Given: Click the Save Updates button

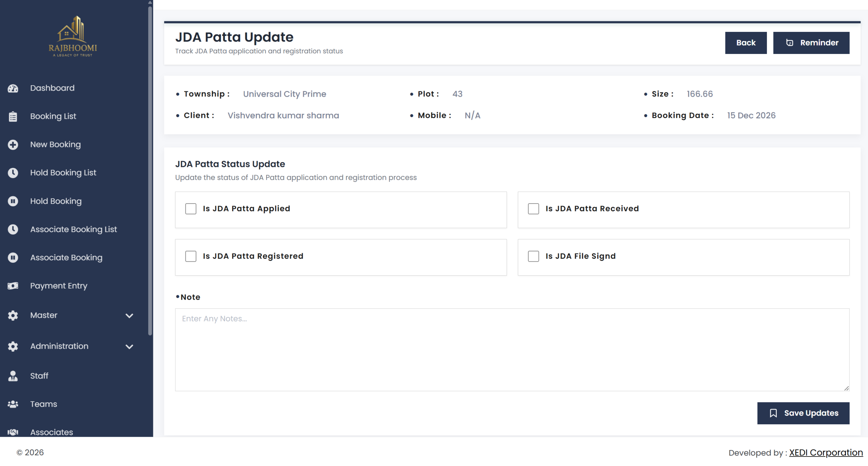Looking at the screenshot, I should tap(803, 413).
